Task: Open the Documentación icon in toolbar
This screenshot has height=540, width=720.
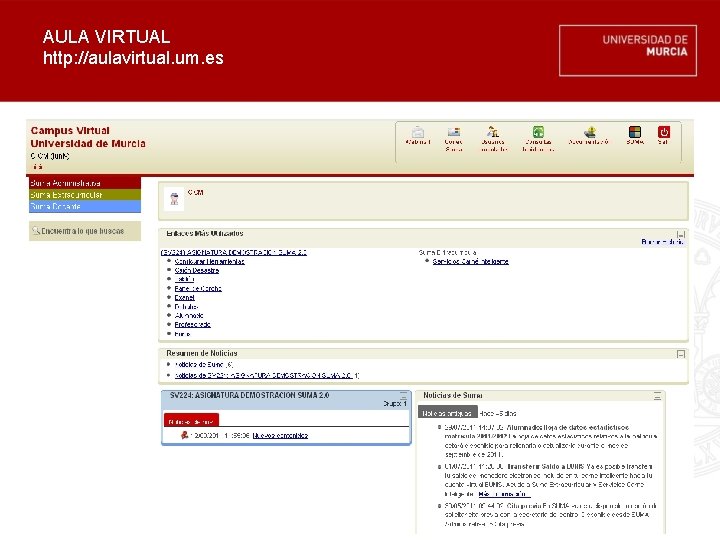Action: 591,132
